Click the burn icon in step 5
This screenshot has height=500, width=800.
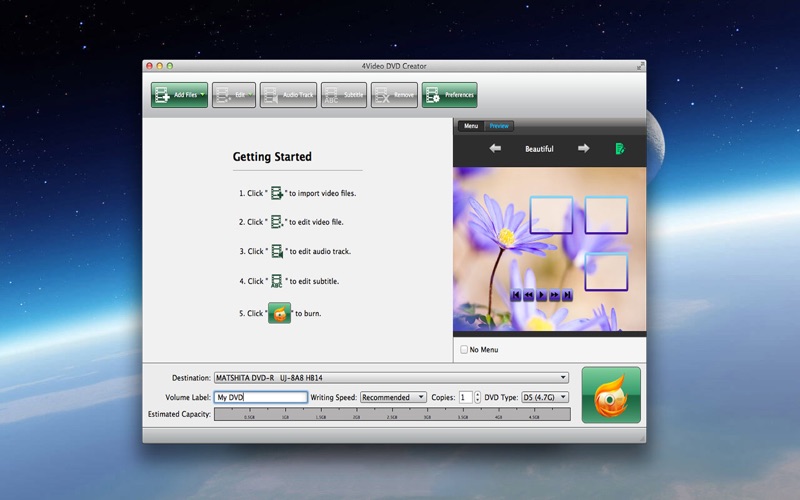(280, 313)
